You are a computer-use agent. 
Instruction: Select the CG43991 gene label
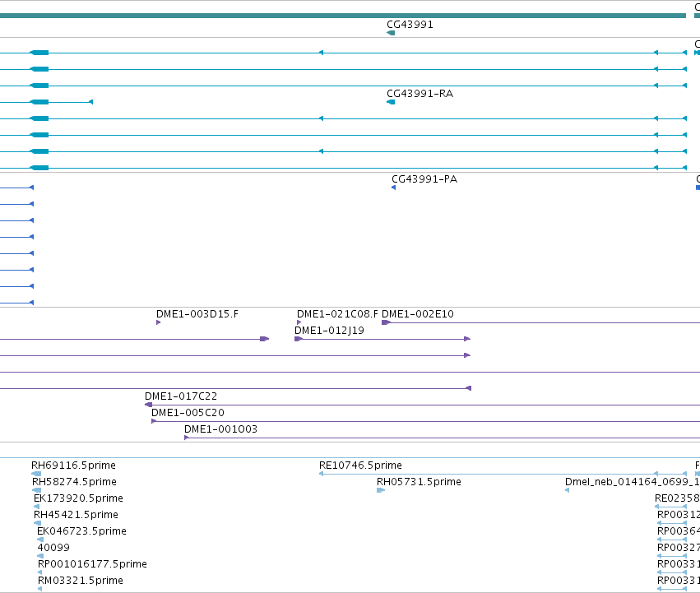410,25
